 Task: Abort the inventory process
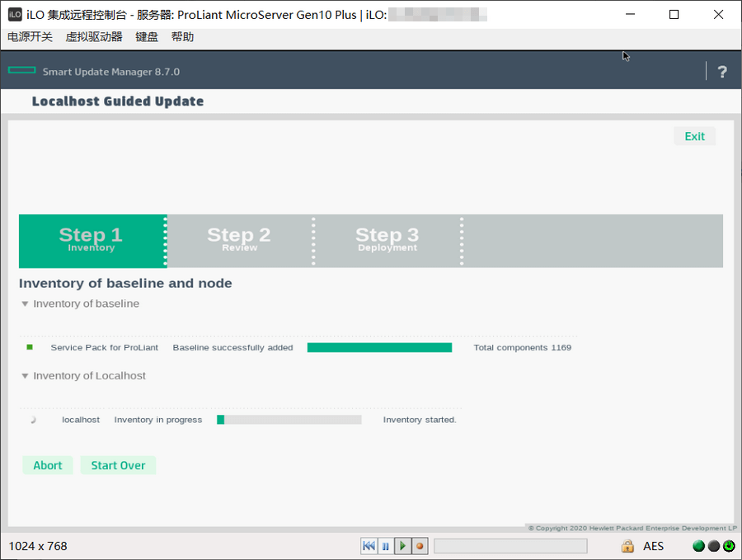tap(48, 465)
